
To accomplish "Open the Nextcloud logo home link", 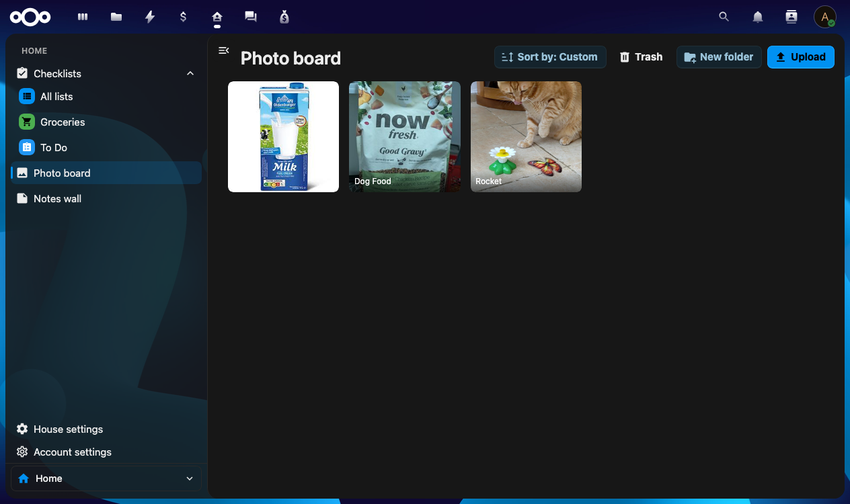I will coord(30,17).
